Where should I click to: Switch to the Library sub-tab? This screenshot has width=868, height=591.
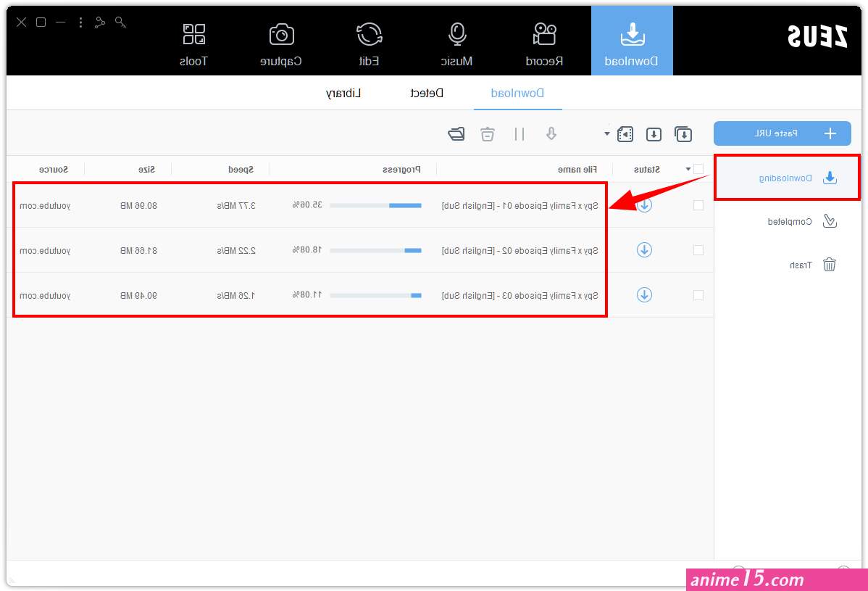pos(343,93)
